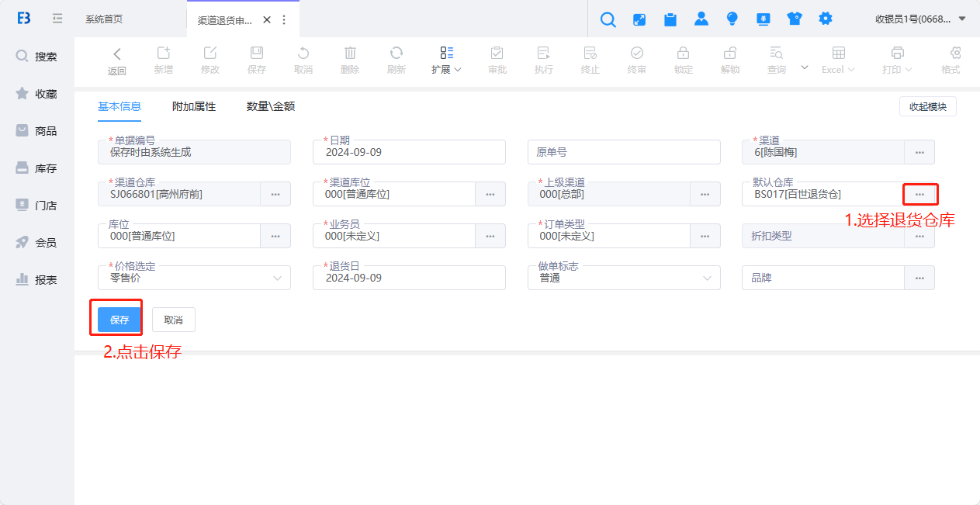
Task: Click the 日期 input field
Action: (x=409, y=152)
